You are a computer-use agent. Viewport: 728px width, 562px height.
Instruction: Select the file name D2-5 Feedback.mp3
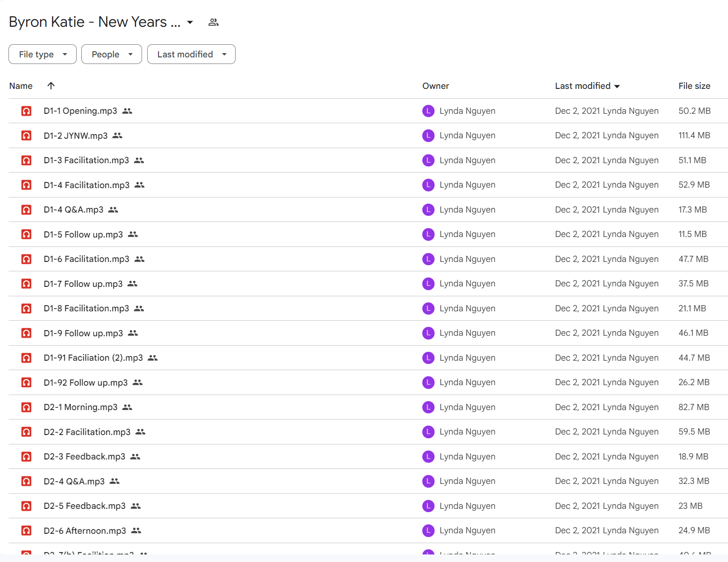click(x=85, y=506)
